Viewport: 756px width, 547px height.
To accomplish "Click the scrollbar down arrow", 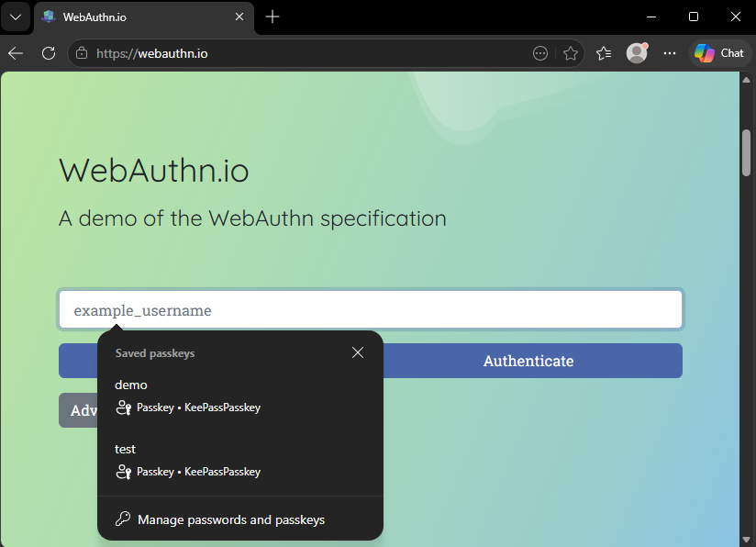I will (x=746, y=540).
